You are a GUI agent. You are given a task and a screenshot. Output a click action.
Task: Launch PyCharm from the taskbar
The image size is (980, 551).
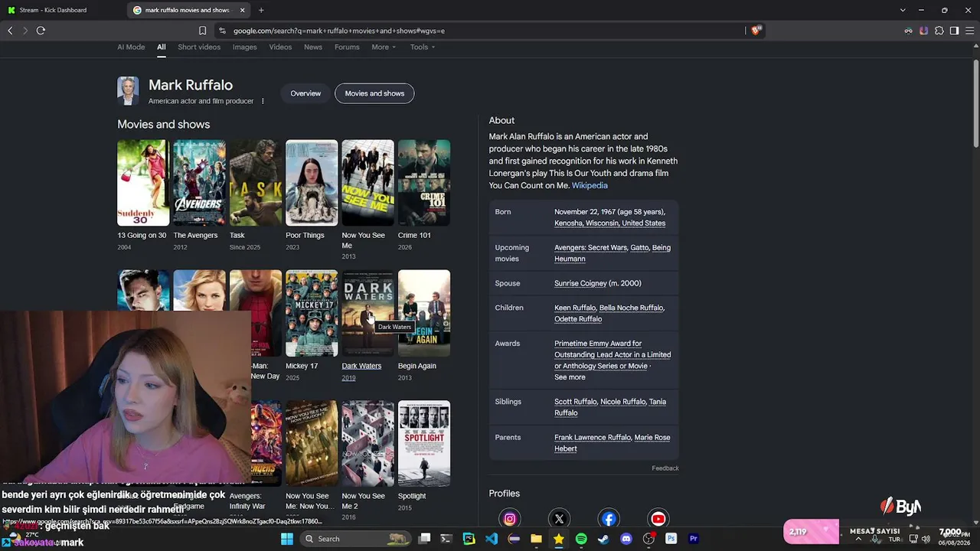pyautogui.click(x=469, y=539)
